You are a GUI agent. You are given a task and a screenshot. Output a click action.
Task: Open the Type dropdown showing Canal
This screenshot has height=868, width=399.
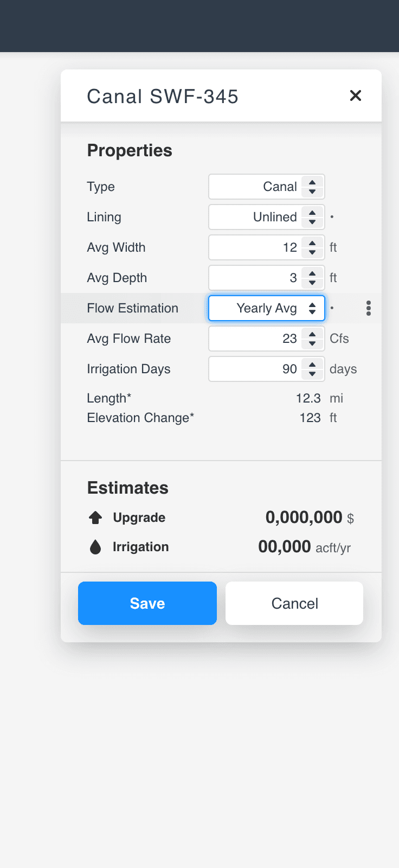pos(266,187)
